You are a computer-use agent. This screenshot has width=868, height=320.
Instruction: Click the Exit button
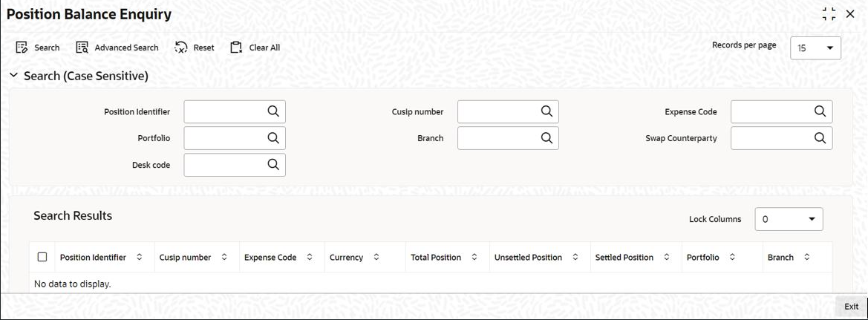(x=852, y=306)
